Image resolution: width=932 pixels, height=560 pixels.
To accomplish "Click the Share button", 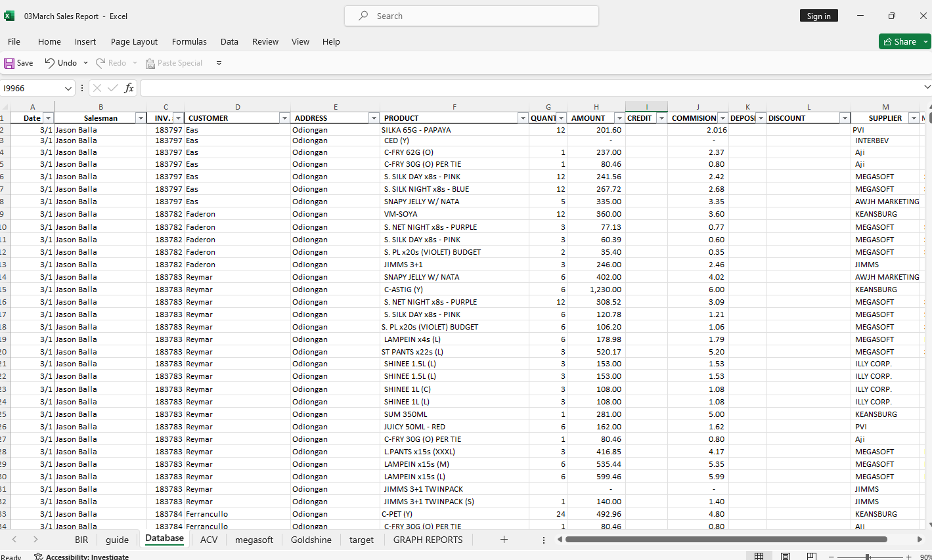I will click(900, 41).
